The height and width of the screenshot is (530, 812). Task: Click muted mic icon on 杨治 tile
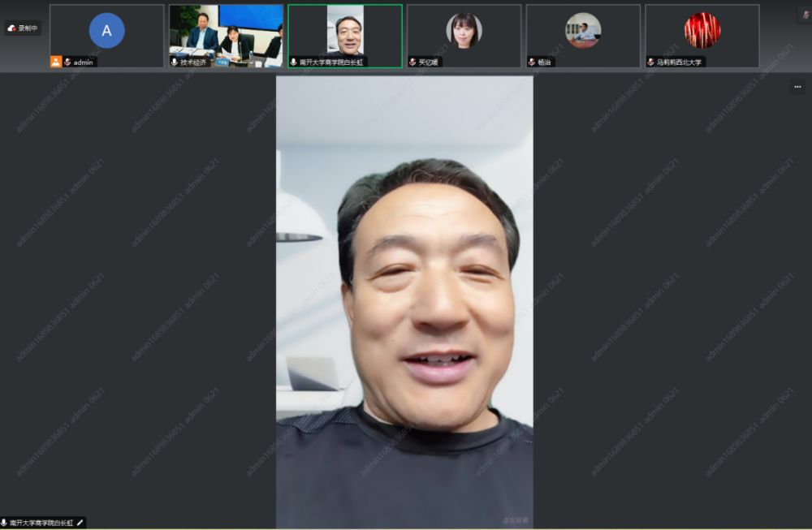[532, 62]
